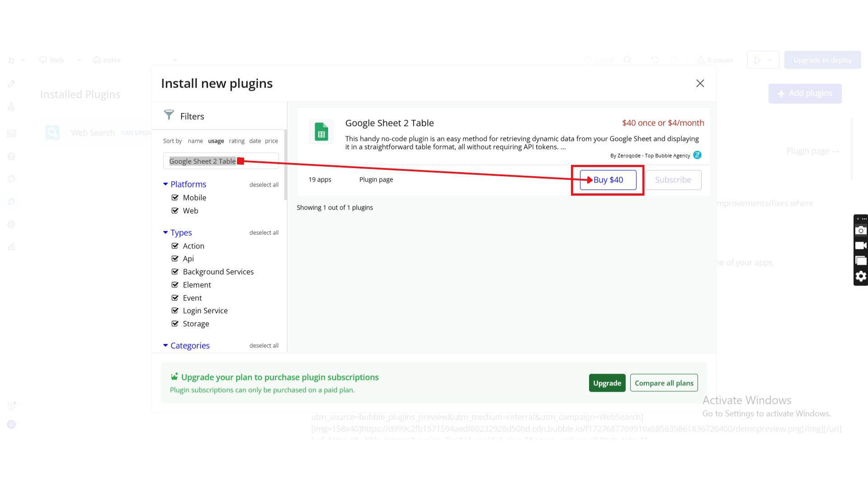Open recorder settings gear icon
Viewport: 868px width, 488px height.
861,276
